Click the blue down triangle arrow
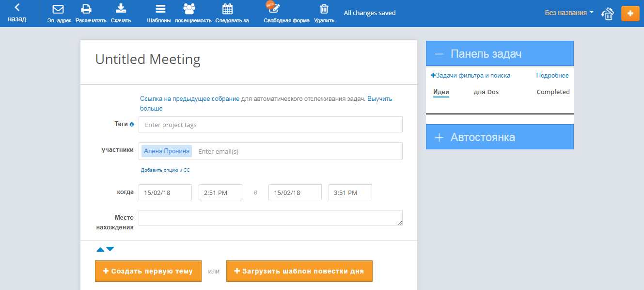This screenshot has width=644, height=290. click(x=110, y=249)
